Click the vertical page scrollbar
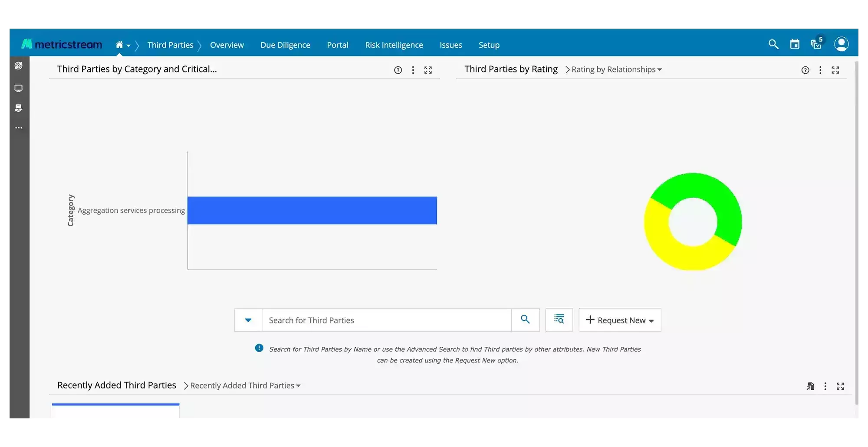868x447 pixels. [856, 233]
